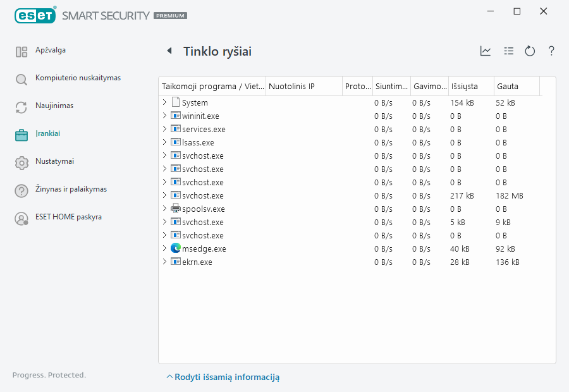The image size is (569, 392).
Task: Expand the ekrn.exe process entry
Action: [164, 262]
